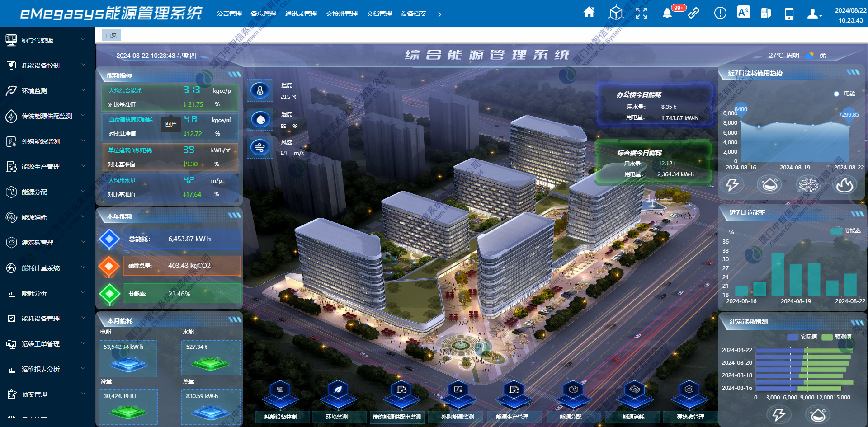868x427 pixels.
Task: Open 文档管理 top menu
Action: point(379,14)
